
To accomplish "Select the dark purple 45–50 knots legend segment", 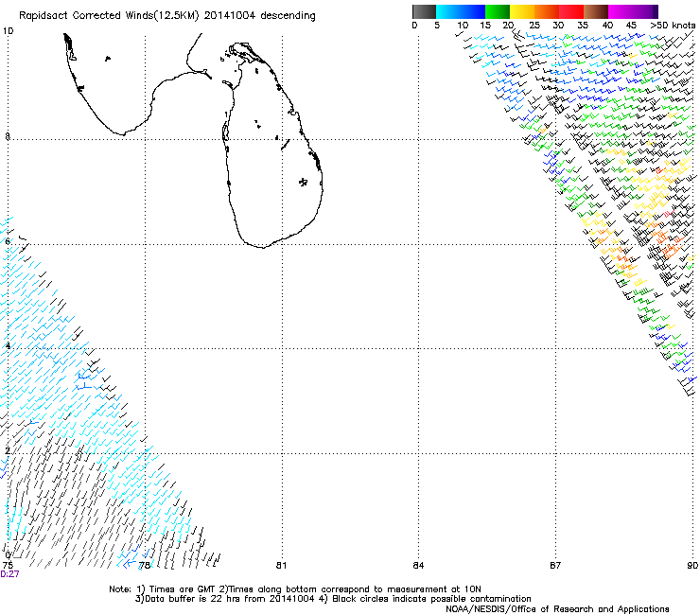I will (645, 11).
